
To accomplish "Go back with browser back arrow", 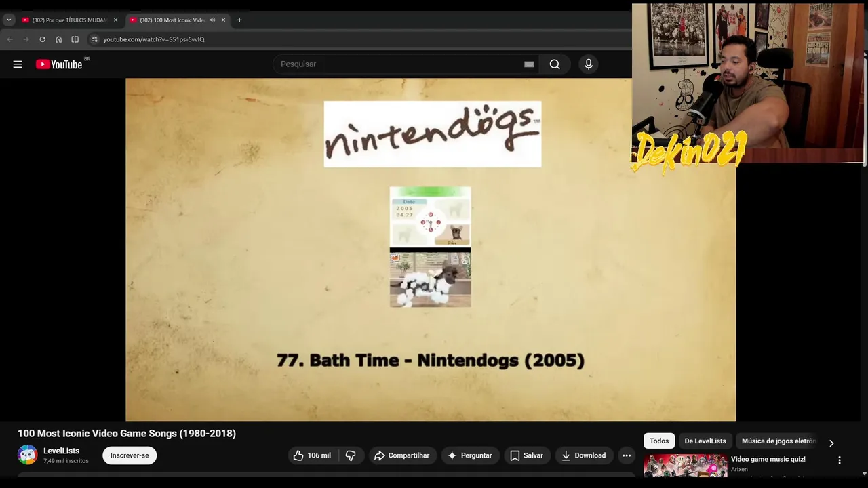I will [x=9, y=39].
